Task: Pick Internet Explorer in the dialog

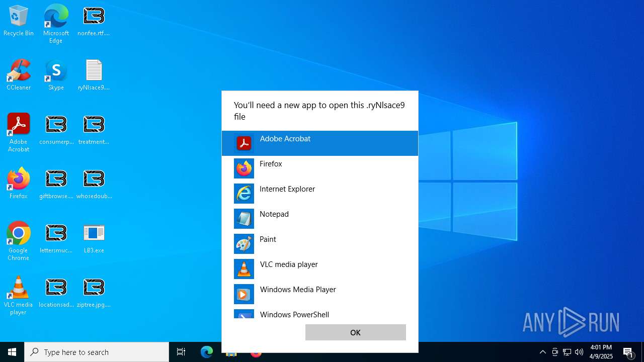Action: [319, 194]
